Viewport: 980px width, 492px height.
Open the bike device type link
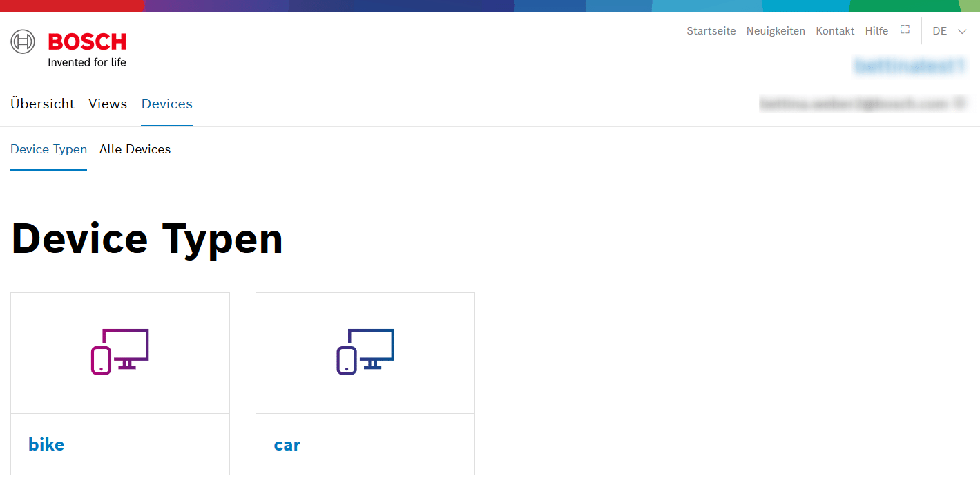(x=46, y=444)
